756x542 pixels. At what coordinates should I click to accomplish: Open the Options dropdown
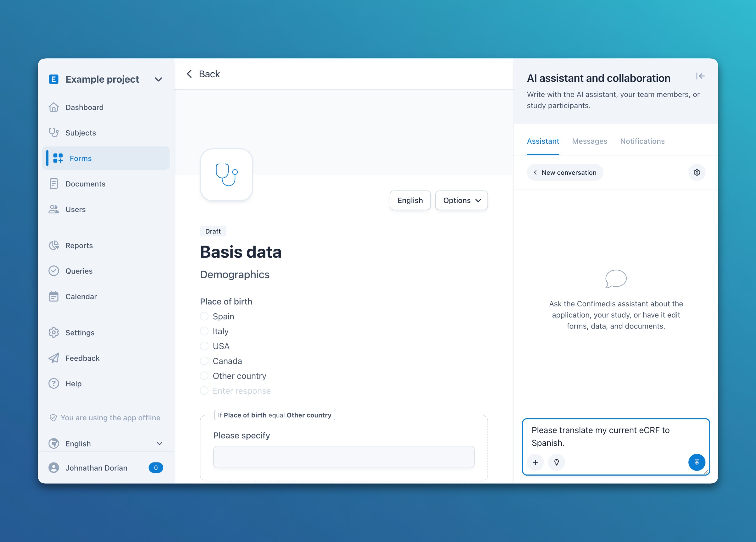461,200
